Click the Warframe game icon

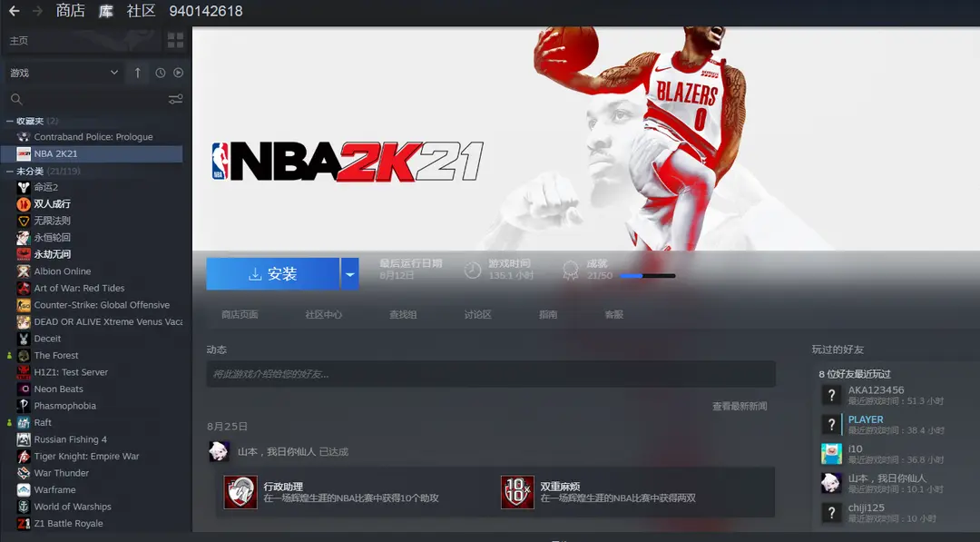coord(23,490)
